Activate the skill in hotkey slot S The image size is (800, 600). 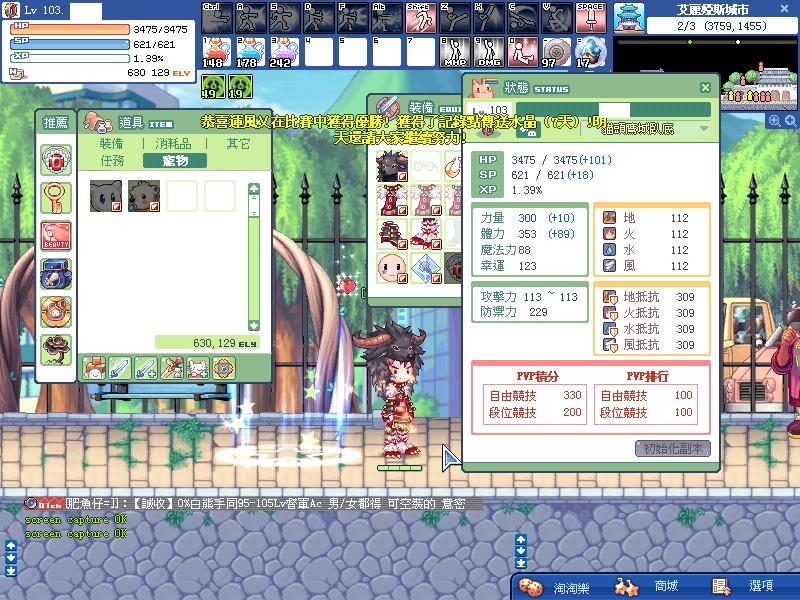point(285,18)
